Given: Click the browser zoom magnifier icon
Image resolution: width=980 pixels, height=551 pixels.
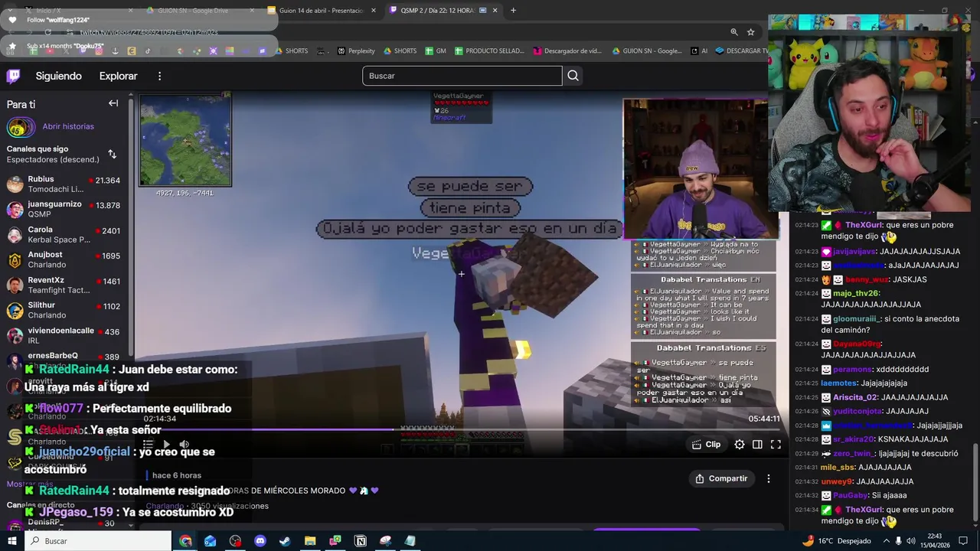Looking at the screenshot, I should click(x=733, y=32).
